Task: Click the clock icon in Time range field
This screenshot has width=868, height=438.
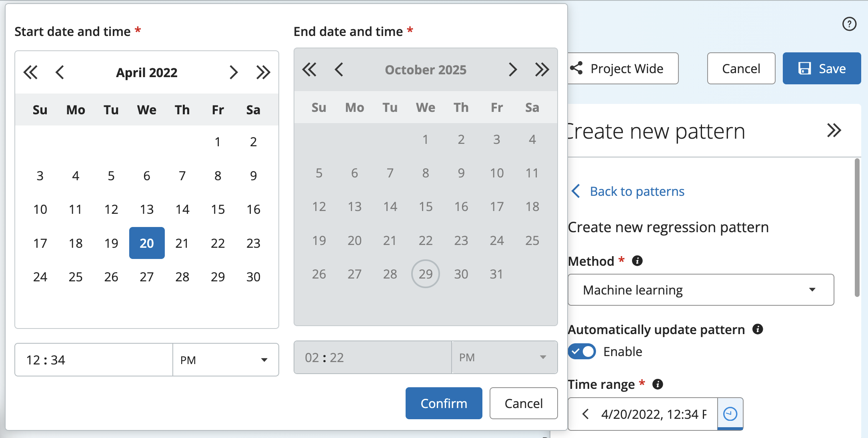Action: [730, 414]
